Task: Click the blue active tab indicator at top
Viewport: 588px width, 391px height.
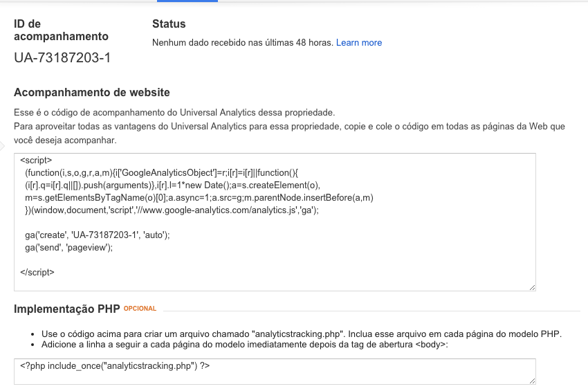Action: tap(187, 1)
